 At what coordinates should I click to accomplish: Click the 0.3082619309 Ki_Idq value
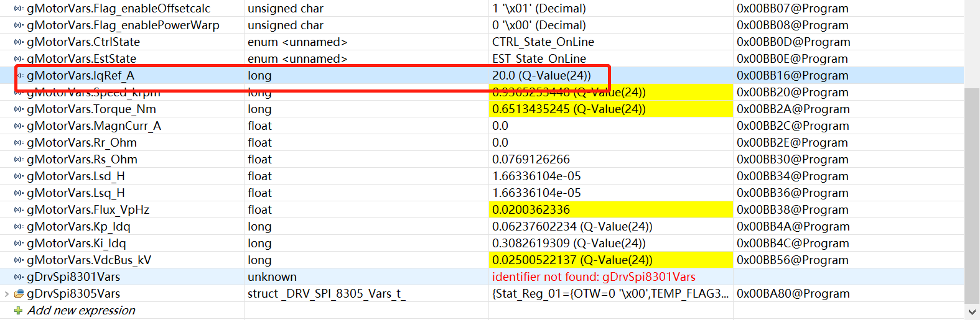[x=569, y=244]
